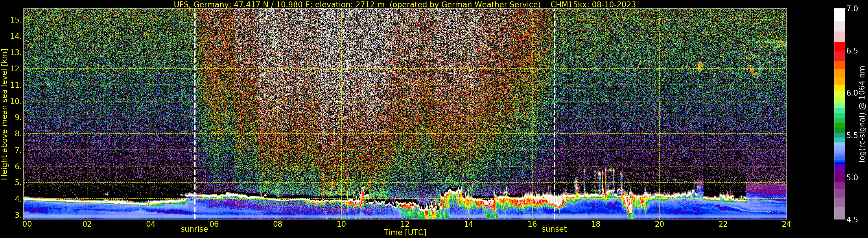Screen dimensions: 868x238
Task: Click the '9.' height tick label
Action: click(x=18, y=118)
